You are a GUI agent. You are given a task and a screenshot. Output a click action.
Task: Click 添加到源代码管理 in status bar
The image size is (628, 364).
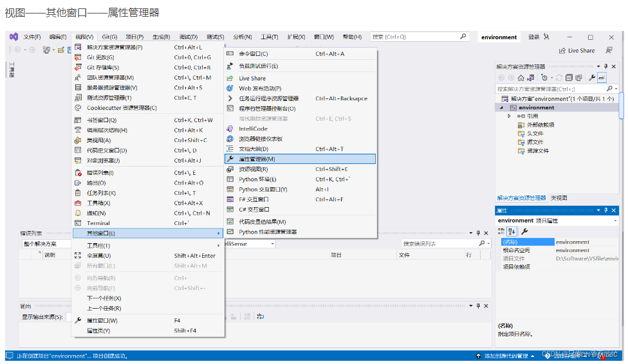pyautogui.click(x=506, y=356)
